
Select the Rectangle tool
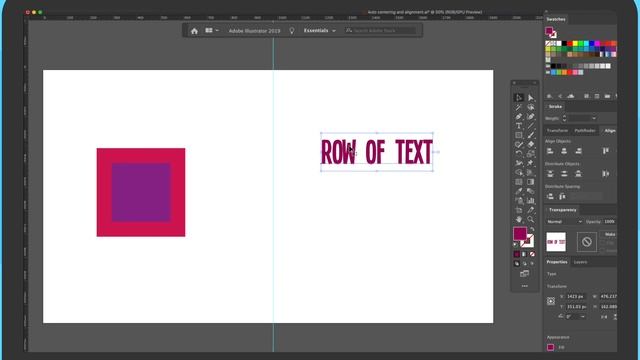click(x=519, y=135)
